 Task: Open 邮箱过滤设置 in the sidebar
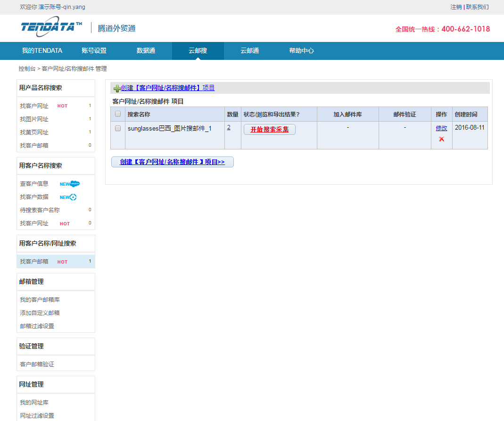click(37, 326)
